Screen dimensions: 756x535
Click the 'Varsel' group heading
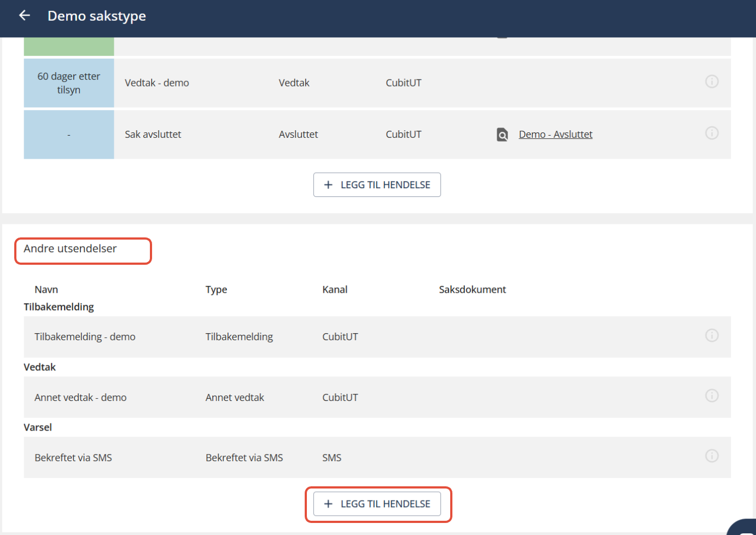tap(38, 427)
